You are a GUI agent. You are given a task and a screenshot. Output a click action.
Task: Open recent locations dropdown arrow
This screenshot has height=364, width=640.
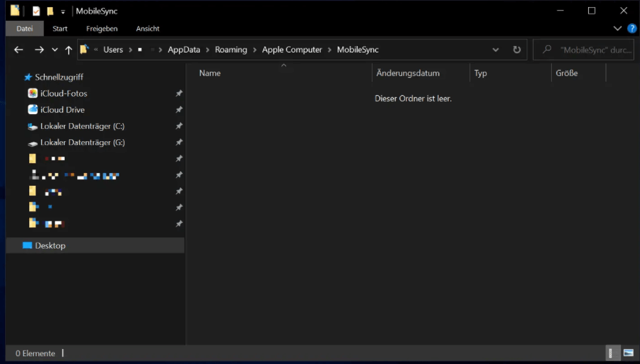point(54,50)
